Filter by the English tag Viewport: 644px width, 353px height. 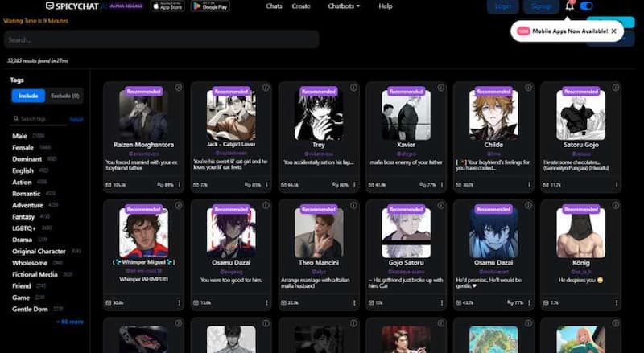(x=23, y=170)
